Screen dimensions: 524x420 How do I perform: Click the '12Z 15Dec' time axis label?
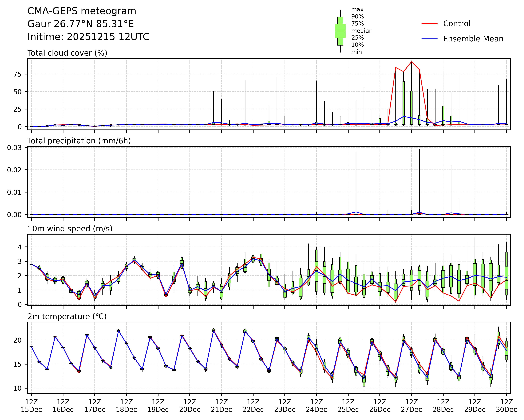pyautogui.click(x=31, y=406)
